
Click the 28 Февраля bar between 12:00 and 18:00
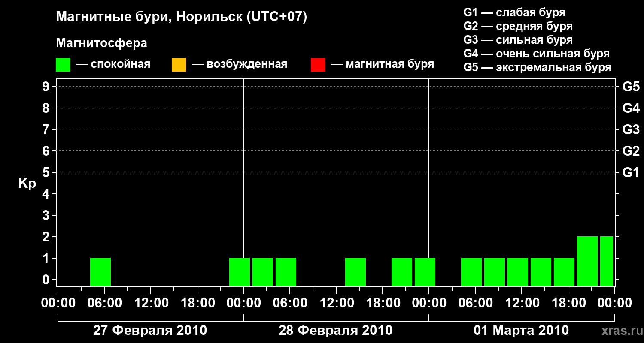pyautogui.click(x=355, y=272)
